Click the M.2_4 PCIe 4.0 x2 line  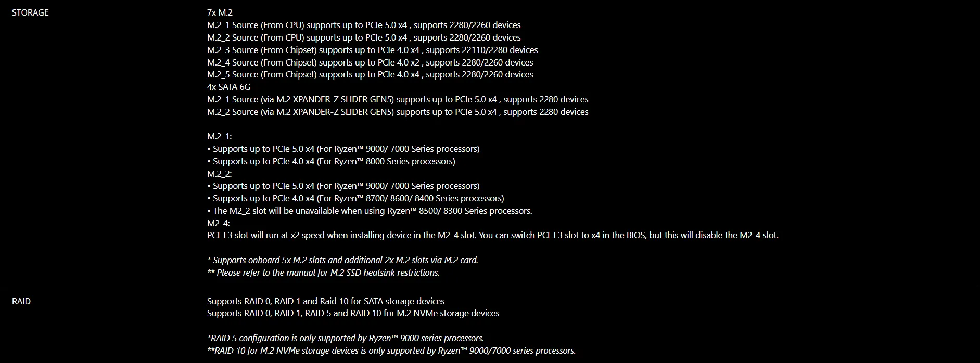coord(370,62)
